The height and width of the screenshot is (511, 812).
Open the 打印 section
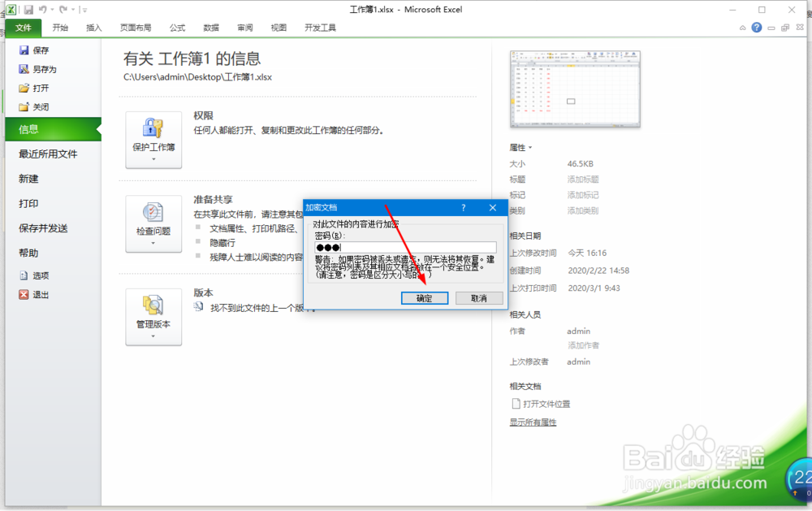28,204
